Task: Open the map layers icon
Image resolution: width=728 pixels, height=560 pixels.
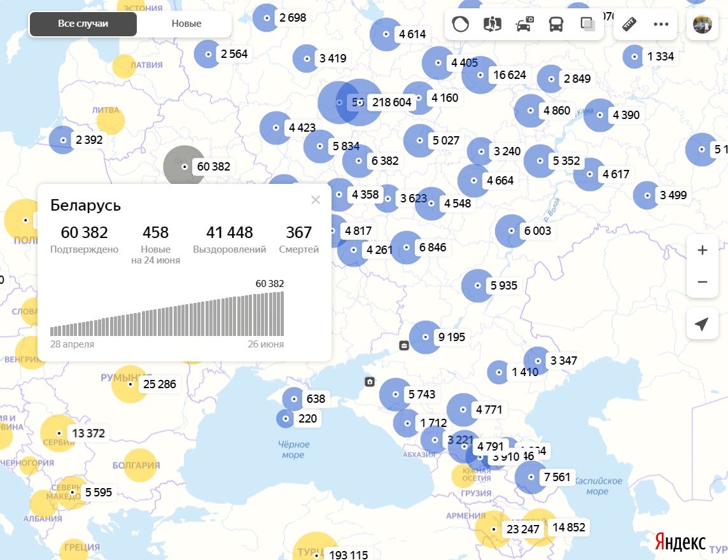Action: point(588,24)
